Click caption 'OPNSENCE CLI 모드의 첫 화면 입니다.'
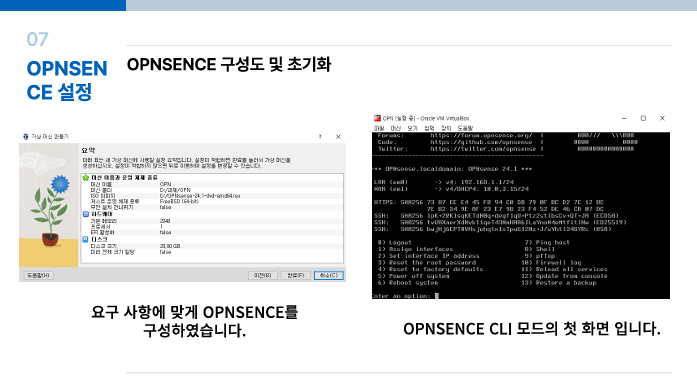Image resolution: width=697 pixels, height=389 pixels. click(532, 329)
